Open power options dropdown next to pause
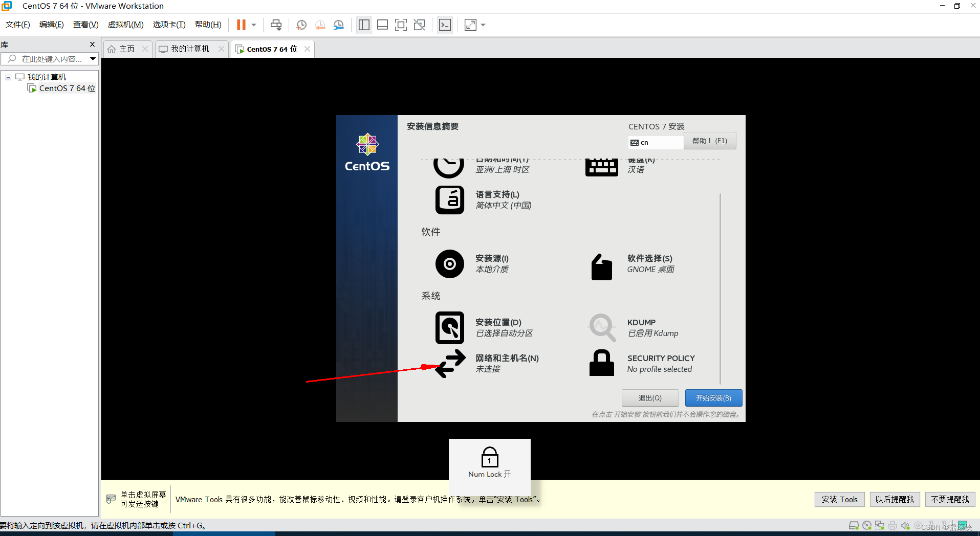This screenshot has width=980, height=536. (254, 25)
